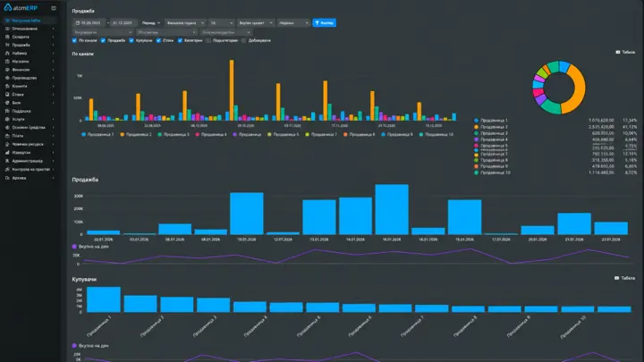644x362 pixels.
Task: Open the Вкупен промет dropdown
Action: tap(256, 23)
